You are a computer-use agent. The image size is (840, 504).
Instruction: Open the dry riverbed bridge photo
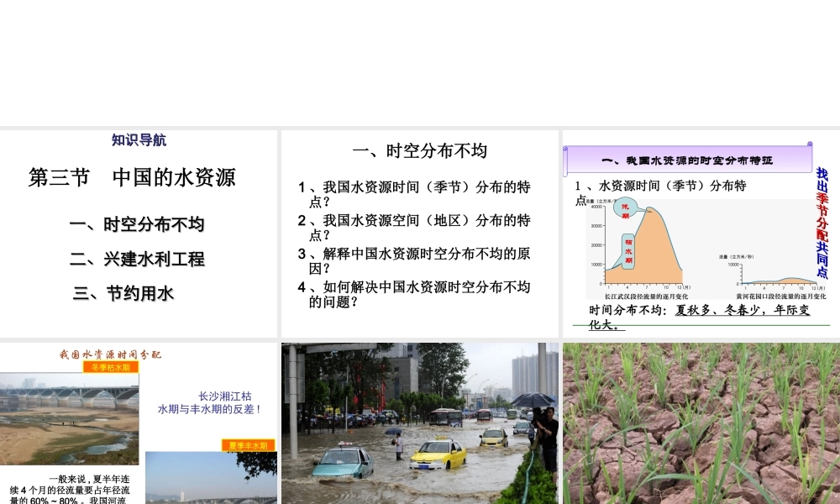69,419
